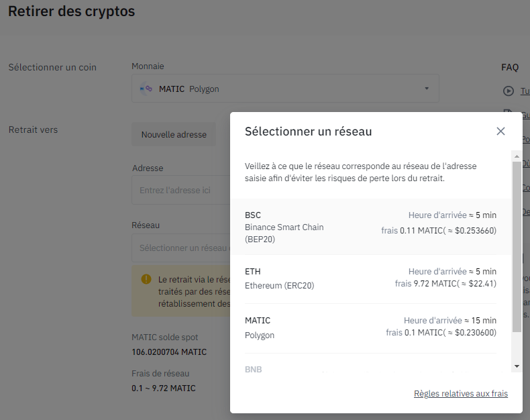
Task: Close the Sélectionner un réseau dialog
Action: [500, 132]
